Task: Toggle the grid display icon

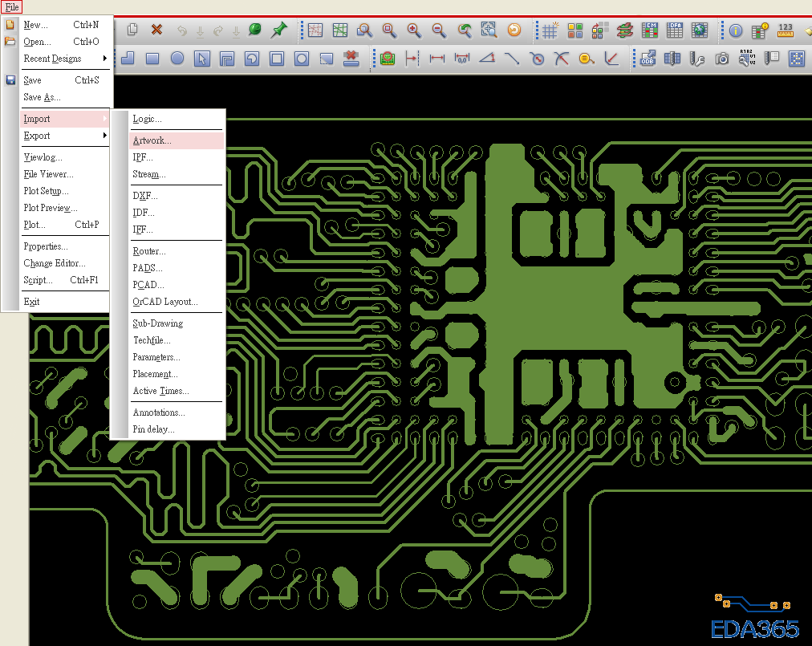Action: pos(550,30)
